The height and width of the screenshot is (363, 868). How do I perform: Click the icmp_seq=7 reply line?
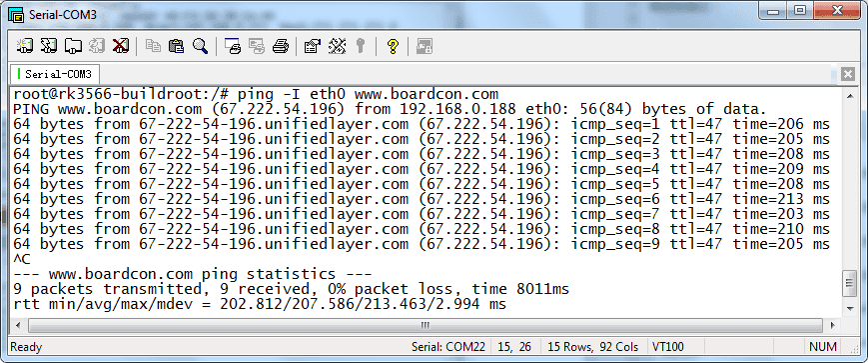[422, 213]
